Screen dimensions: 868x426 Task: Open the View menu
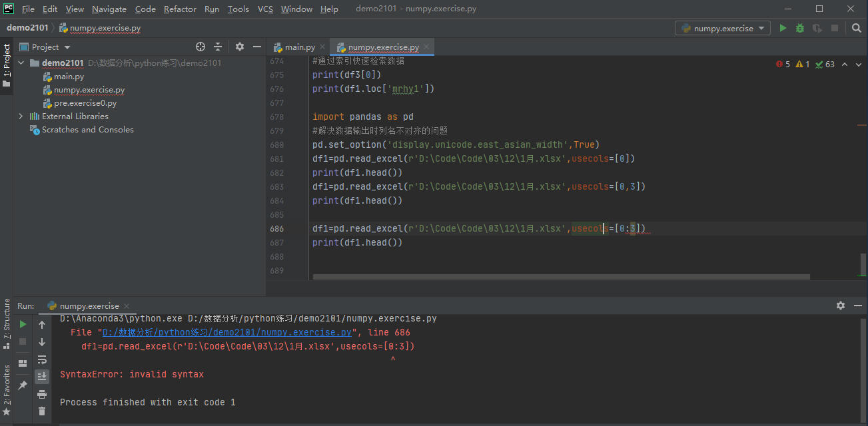pyautogui.click(x=75, y=9)
